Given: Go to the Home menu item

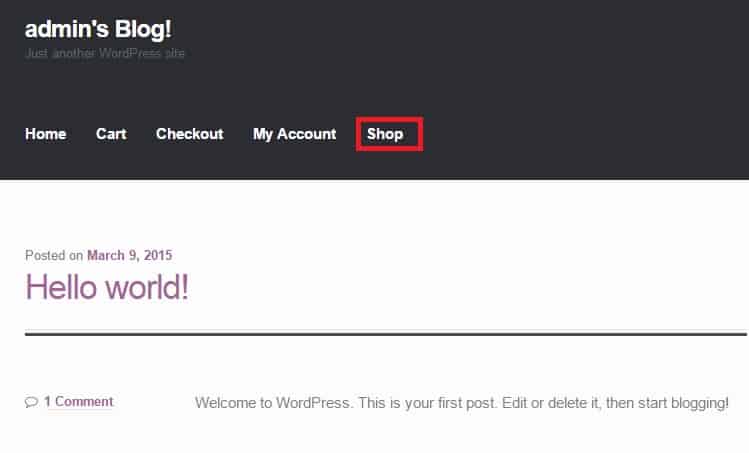Looking at the screenshot, I should (x=45, y=134).
